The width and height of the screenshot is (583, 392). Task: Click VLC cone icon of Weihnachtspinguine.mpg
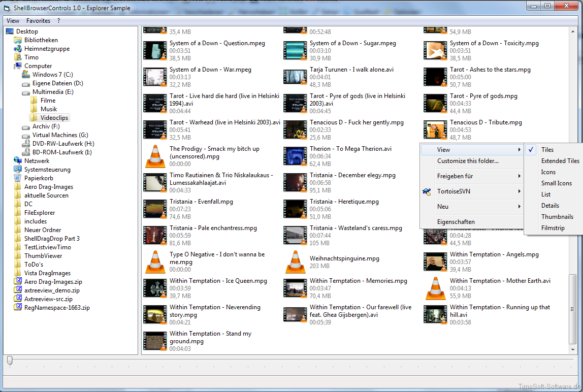tap(295, 262)
